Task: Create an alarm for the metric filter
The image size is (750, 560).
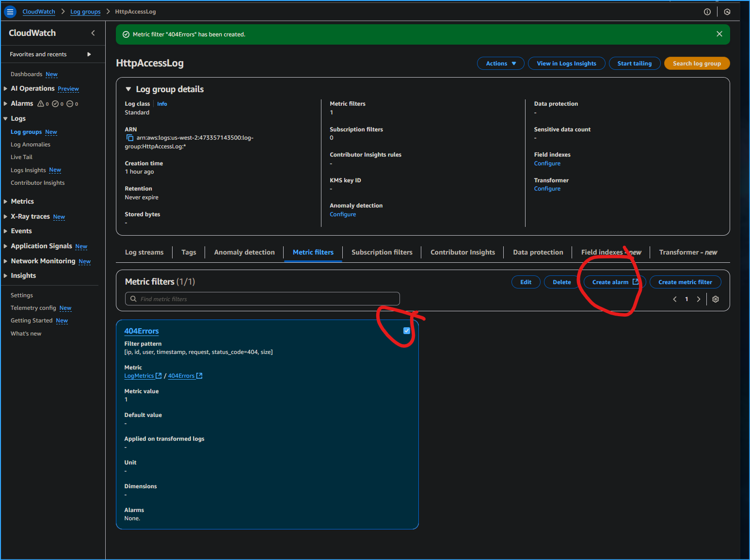Action: (610, 282)
